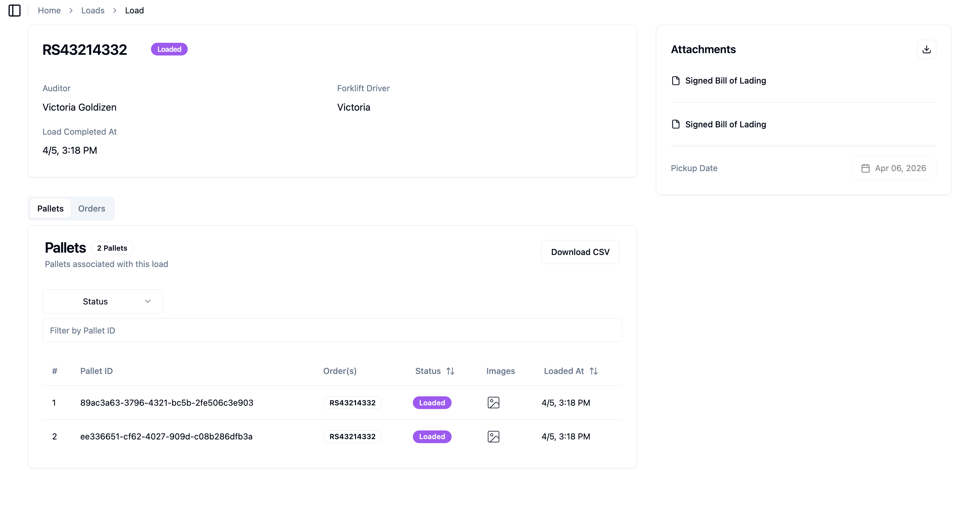Sort pallets by Loaded At column
980x524 pixels.
pyautogui.click(x=570, y=371)
